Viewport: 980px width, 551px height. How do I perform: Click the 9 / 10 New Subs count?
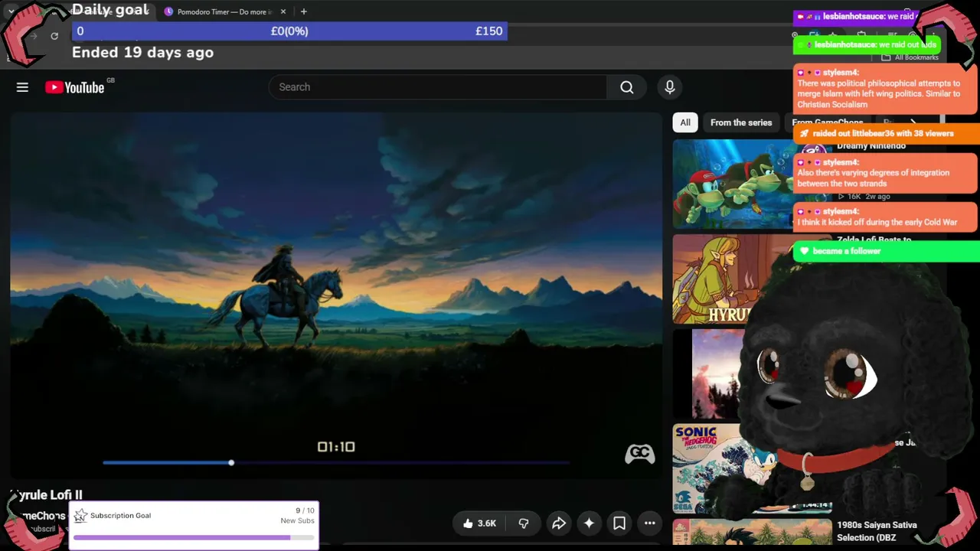(x=298, y=516)
